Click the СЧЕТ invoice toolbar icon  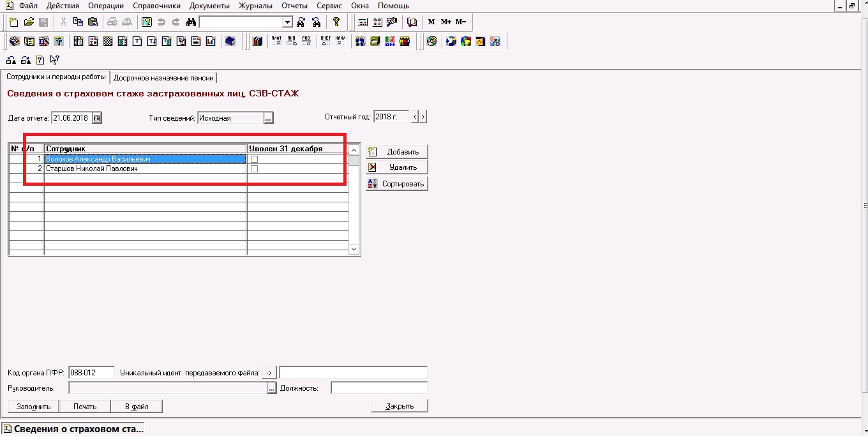tap(325, 41)
